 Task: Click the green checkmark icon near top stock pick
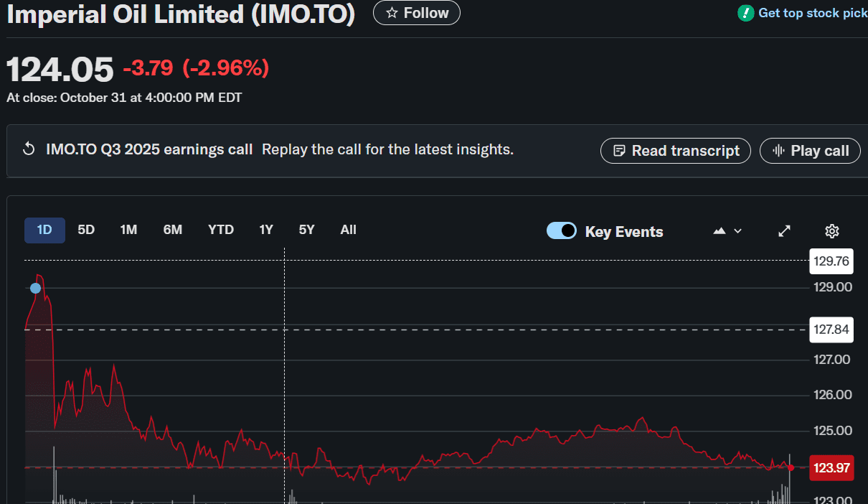click(x=745, y=12)
